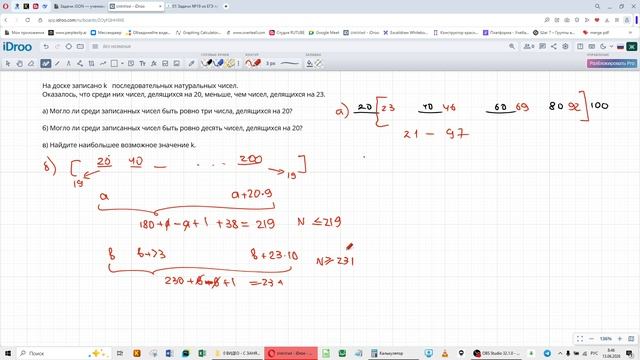The image size is (640, 360).
Task: Open Google Meet bookmark
Action: [324, 33]
